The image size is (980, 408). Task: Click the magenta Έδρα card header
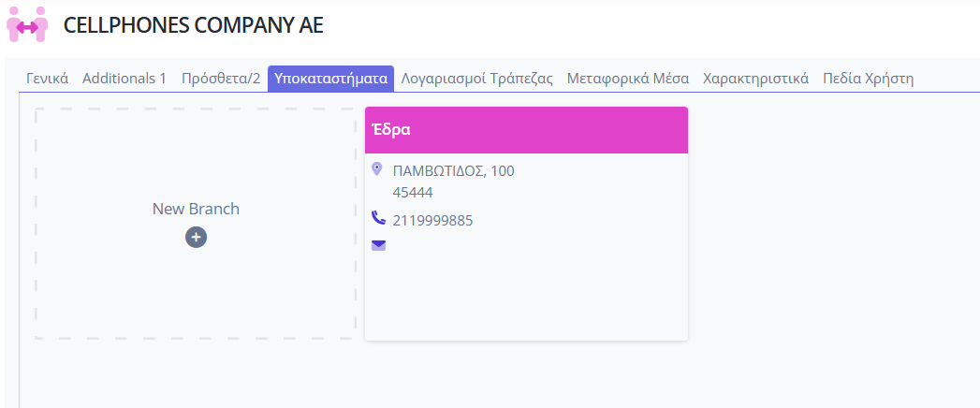click(x=526, y=130)
